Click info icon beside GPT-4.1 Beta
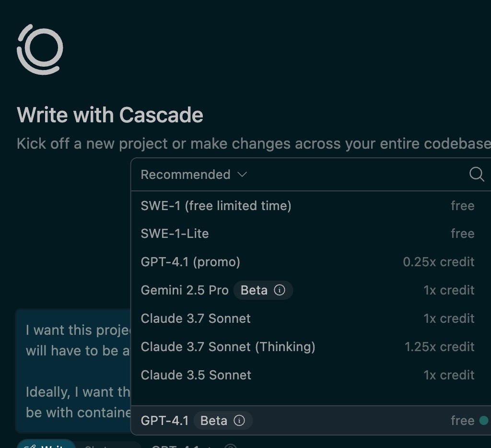 coord(239,421)
